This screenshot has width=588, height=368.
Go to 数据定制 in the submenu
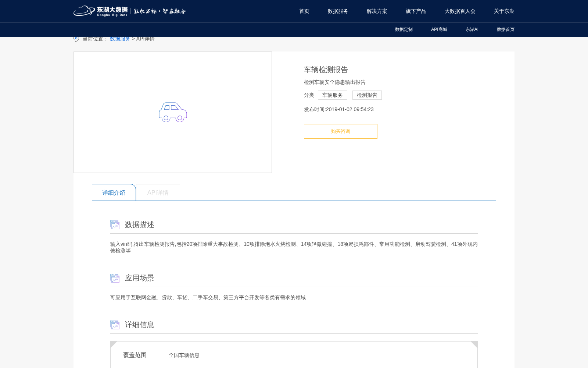point(404,29)
